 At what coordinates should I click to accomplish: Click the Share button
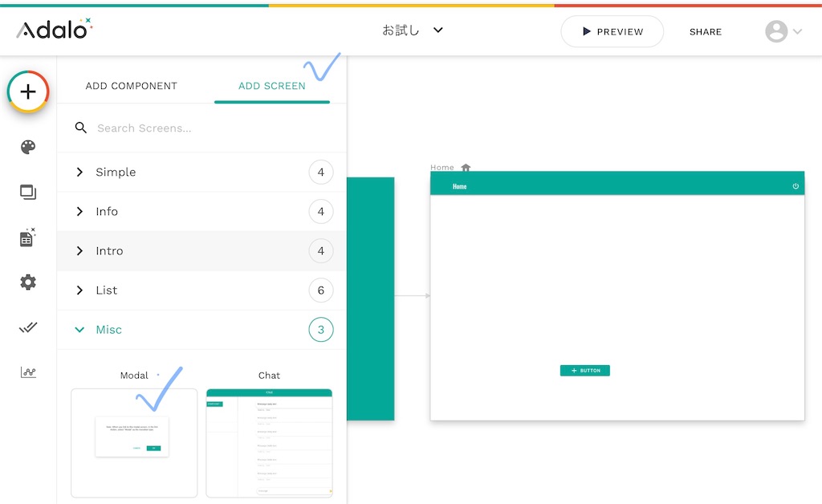(x=705, y=32)
